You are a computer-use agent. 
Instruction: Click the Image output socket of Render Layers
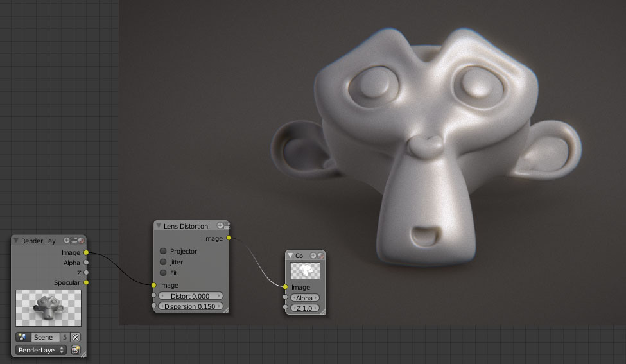[86, 252]
